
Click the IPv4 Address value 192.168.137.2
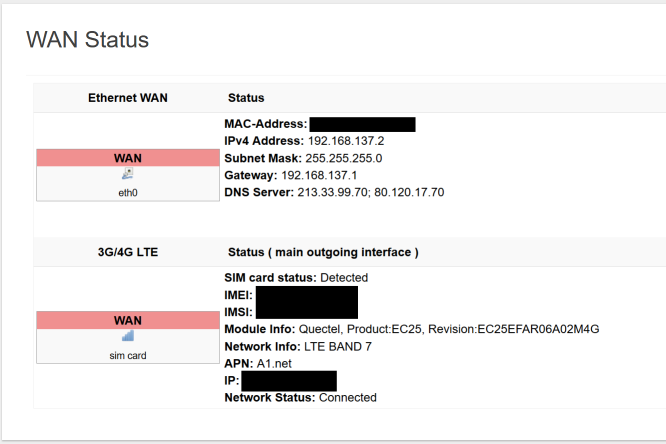tap(346, 141)
